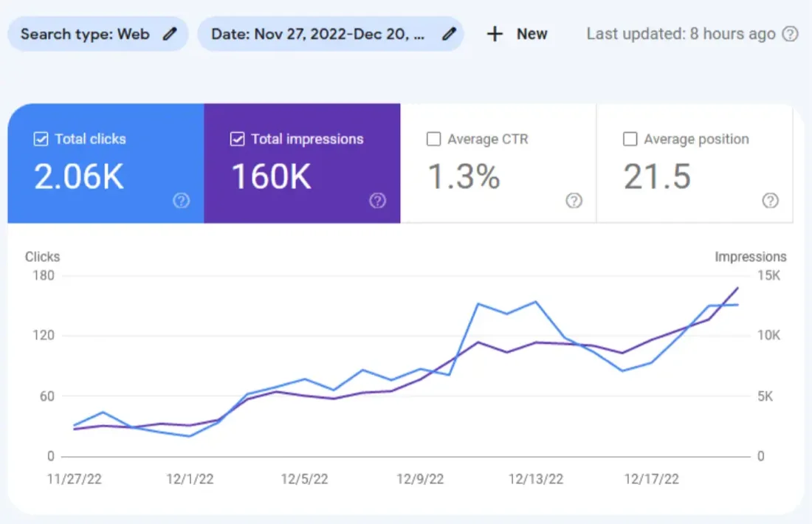812x524 pixels.
Task: Select the 21.5 average position value
Action: click(x=657, y=176)
